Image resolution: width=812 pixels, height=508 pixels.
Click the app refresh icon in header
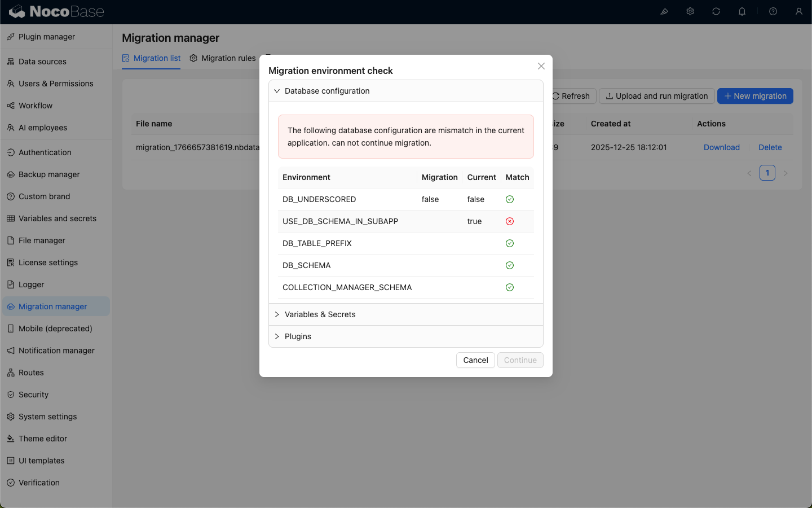(x=716, y=11)
